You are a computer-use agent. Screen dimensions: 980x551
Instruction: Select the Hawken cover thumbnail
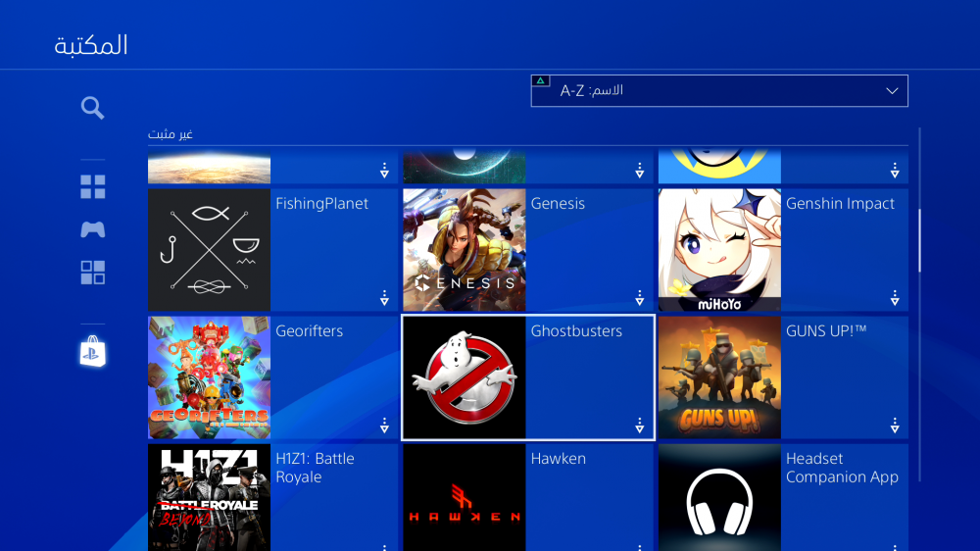pyautogui.click(x=465, y=497)
